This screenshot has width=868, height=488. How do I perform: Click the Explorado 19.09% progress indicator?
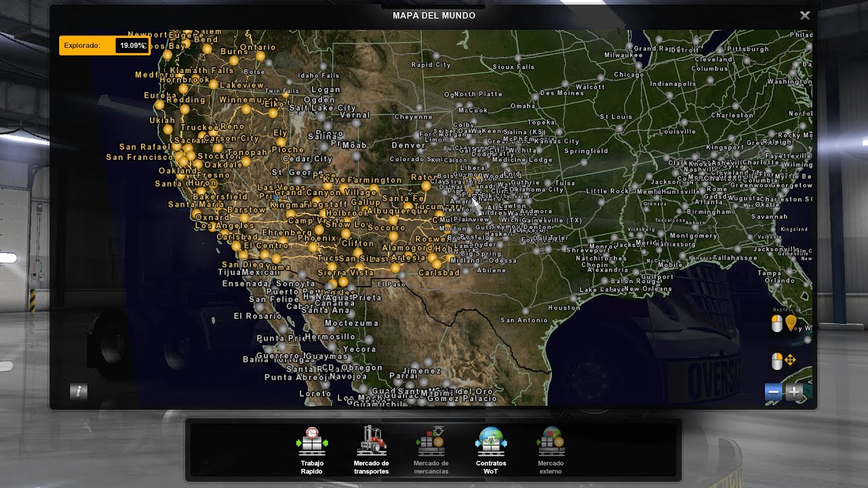[x=104, y=45]
